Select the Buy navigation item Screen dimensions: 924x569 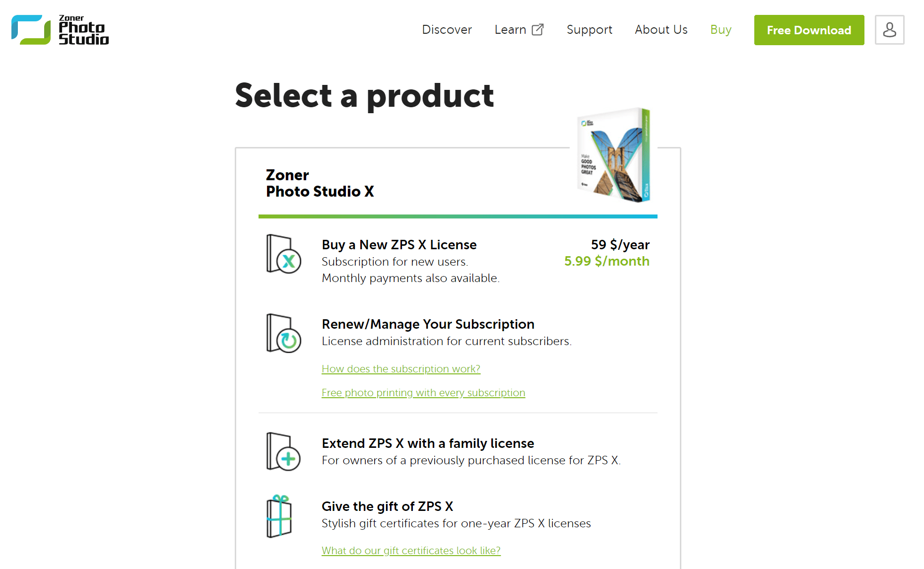tap(721, 30)
